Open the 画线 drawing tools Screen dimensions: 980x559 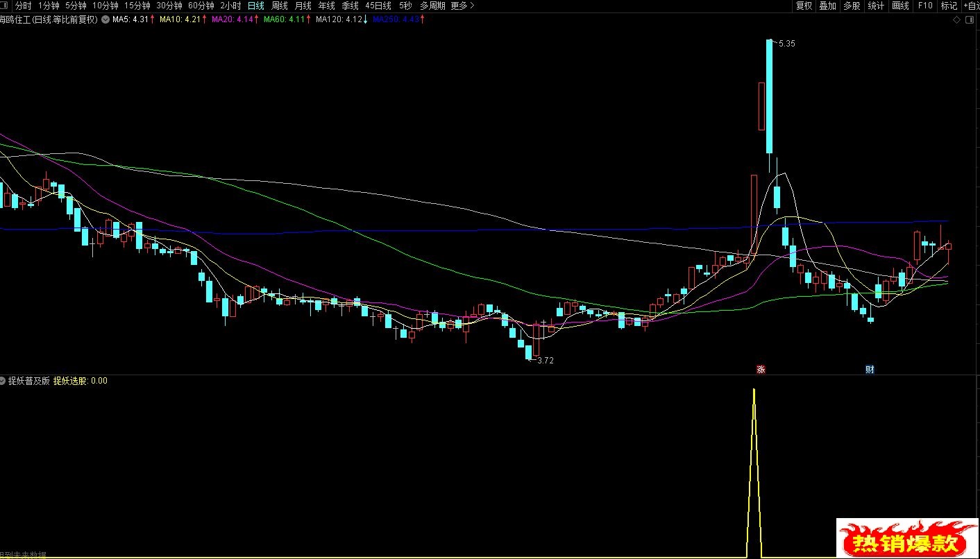point(900,6)
